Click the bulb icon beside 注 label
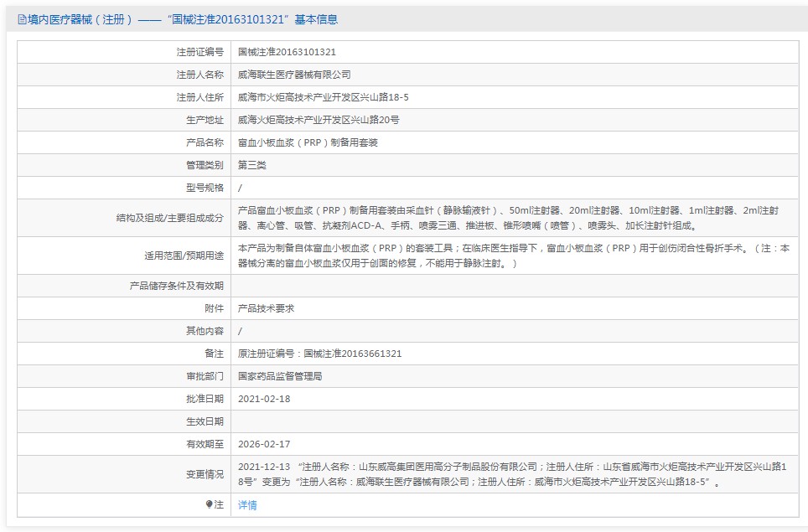Screen dimensions: 808x532 pyautogui.click(x=209, y=504)
